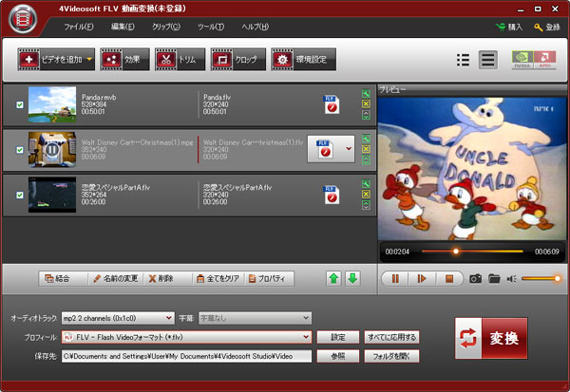The width and height of the screenshot is (570, 392).
Task: Uncheck the Walt Disney Christmas file checkbox
Action: (x=20, y=150)
